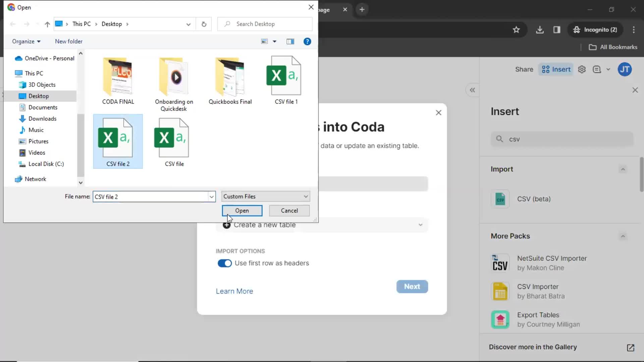Click the Bookmark star icon in browser toolbar

[517, 29]
